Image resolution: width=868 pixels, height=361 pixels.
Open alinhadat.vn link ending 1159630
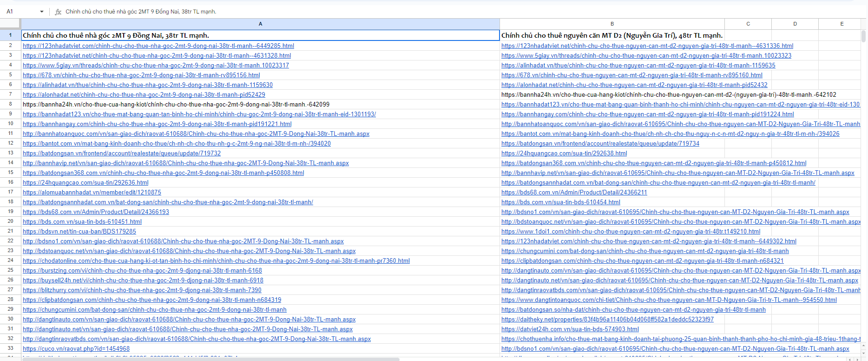(148, 85)
